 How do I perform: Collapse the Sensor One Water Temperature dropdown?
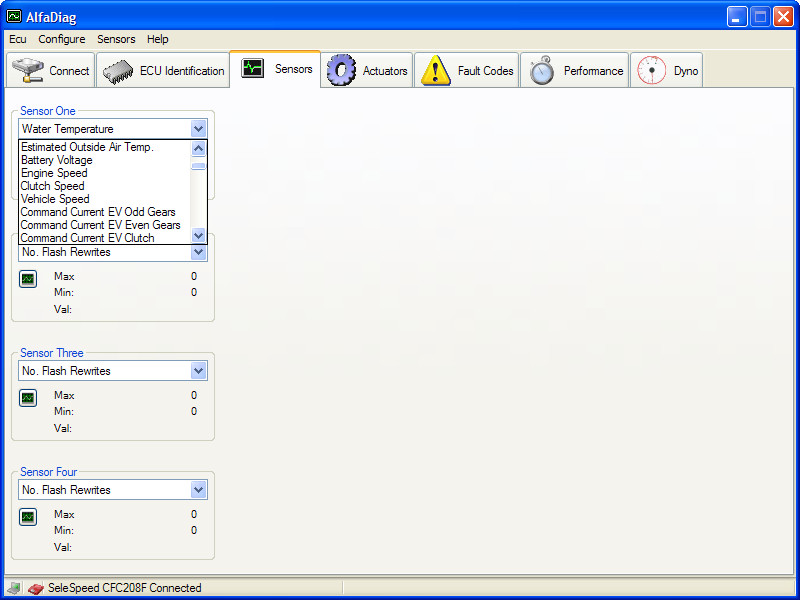tap(198, 129)
